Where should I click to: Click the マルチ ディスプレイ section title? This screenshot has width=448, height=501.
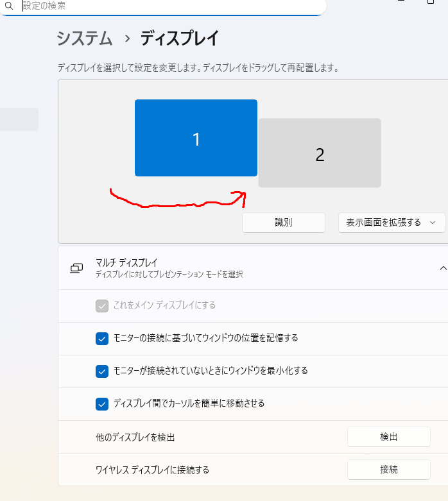pyautogui.click(x=126, y=262)
